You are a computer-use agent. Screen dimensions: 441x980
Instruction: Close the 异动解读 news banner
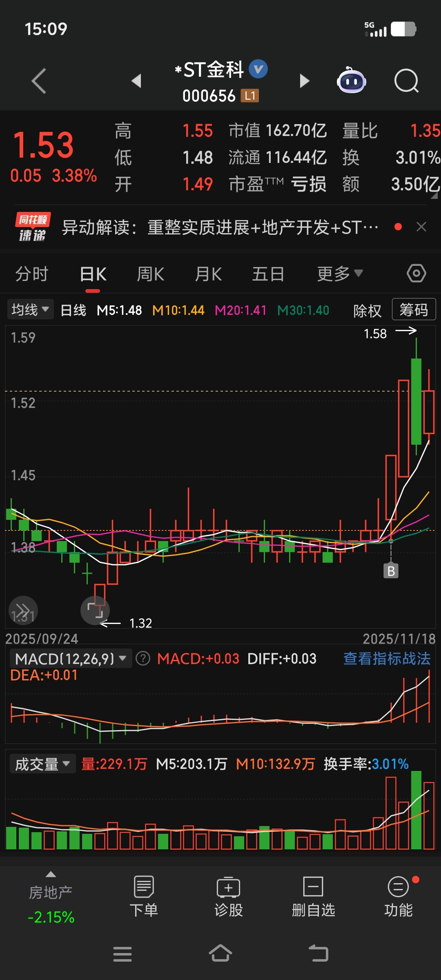click(421, 227)
